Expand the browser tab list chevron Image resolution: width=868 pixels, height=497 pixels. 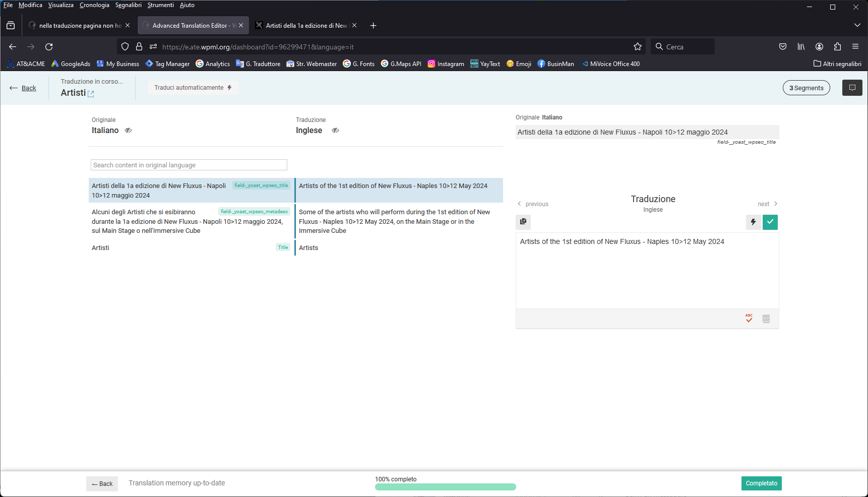point(857,25)
